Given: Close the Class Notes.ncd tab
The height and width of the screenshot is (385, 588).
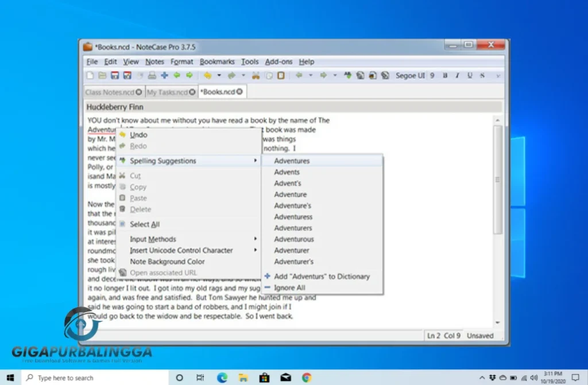Looking at the screenshot, I should tap(138, 92).
